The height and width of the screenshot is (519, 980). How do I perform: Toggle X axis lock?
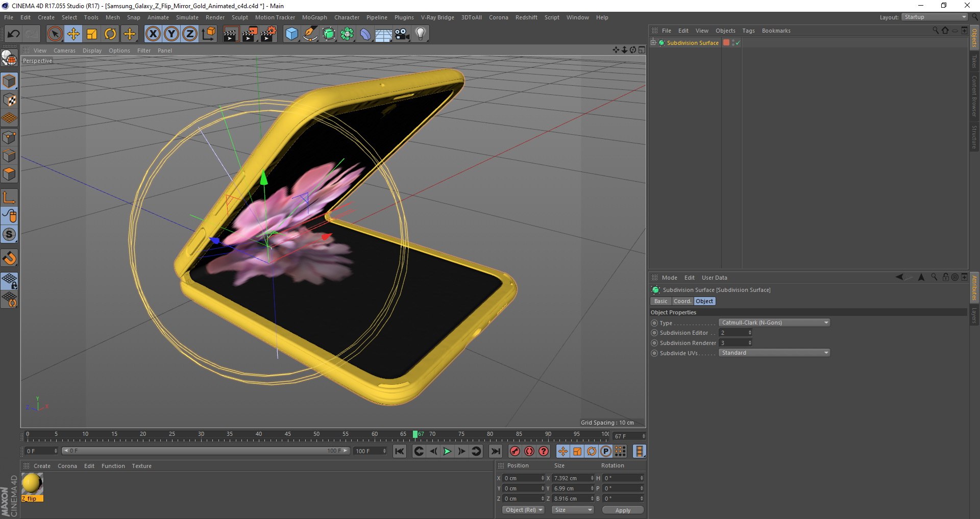pyautogui.click(x=153, y=34)
